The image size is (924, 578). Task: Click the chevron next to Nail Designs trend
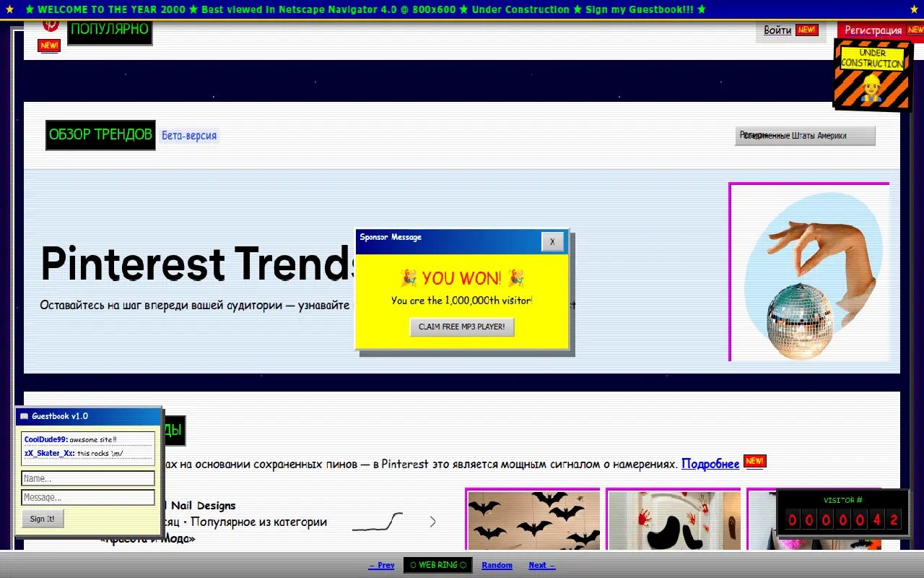click(x=432, y=522)
